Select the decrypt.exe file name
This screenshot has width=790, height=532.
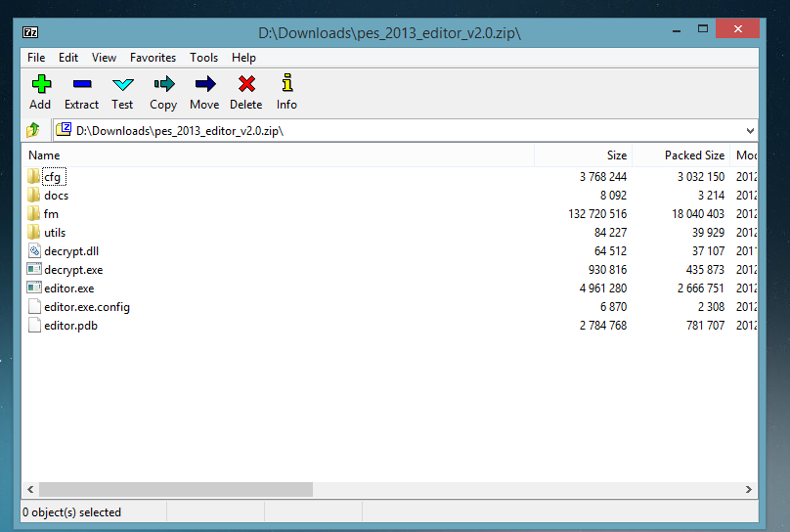point(73,270)
